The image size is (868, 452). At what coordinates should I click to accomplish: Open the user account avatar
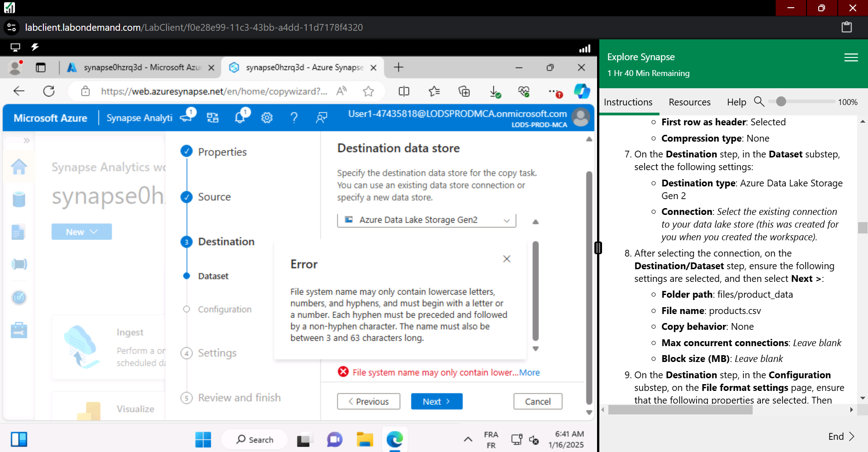[581, 118]
